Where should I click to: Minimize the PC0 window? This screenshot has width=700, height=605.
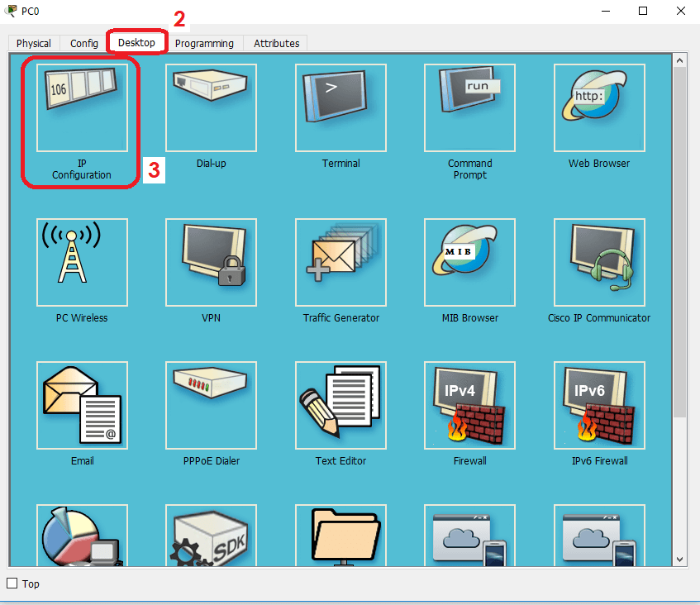(x=606, y=11)
